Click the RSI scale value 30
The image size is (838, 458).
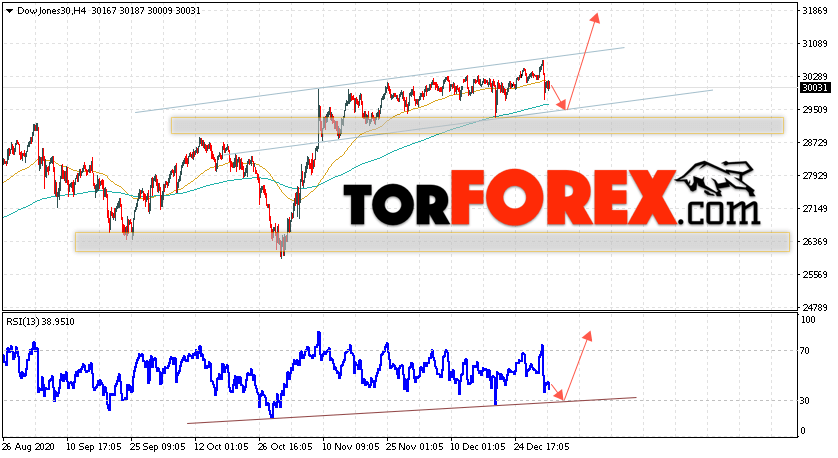[806, 401]
